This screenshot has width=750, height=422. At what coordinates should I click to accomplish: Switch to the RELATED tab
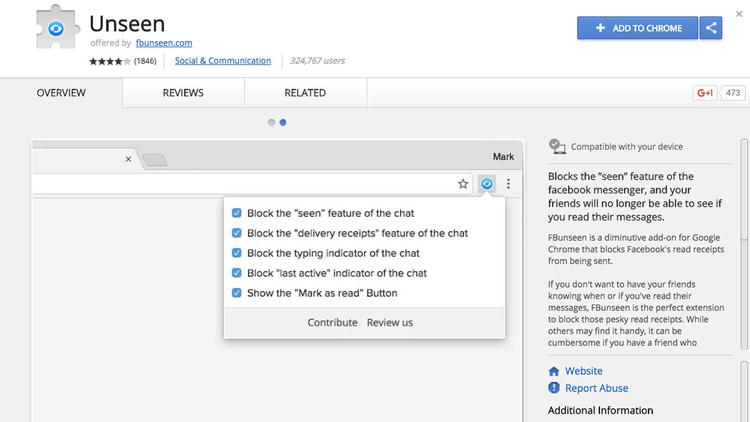pyautogui.click(x=305, y=93)
